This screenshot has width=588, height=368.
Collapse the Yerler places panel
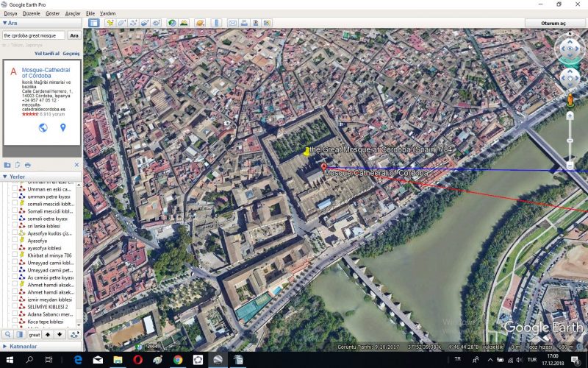(5, 177)
